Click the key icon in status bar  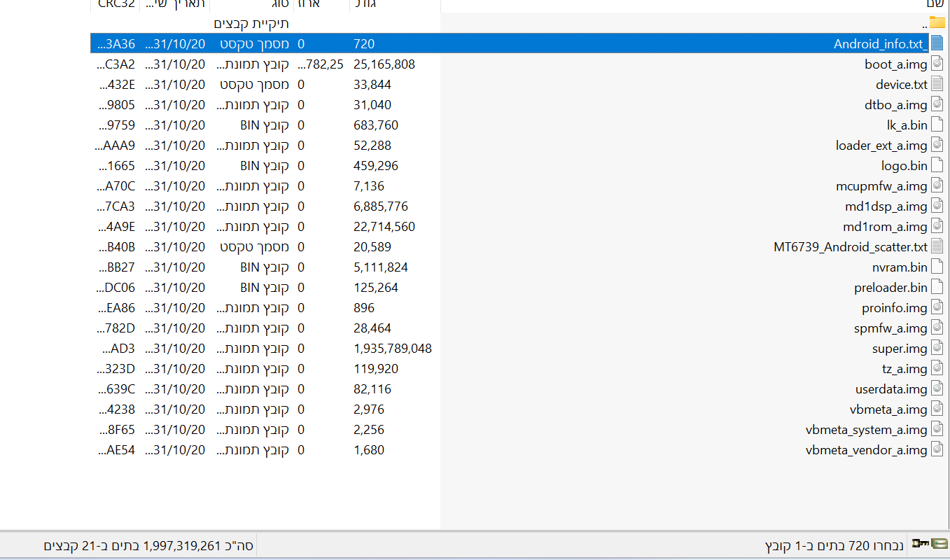pyautogui.click(x=919, y=544)
